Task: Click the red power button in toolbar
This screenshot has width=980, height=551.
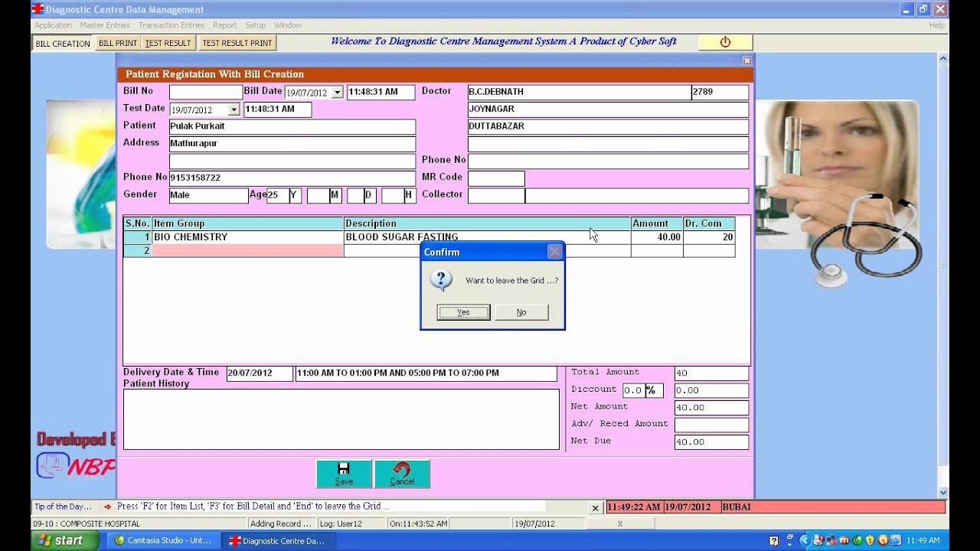Action: pos(725,42)
